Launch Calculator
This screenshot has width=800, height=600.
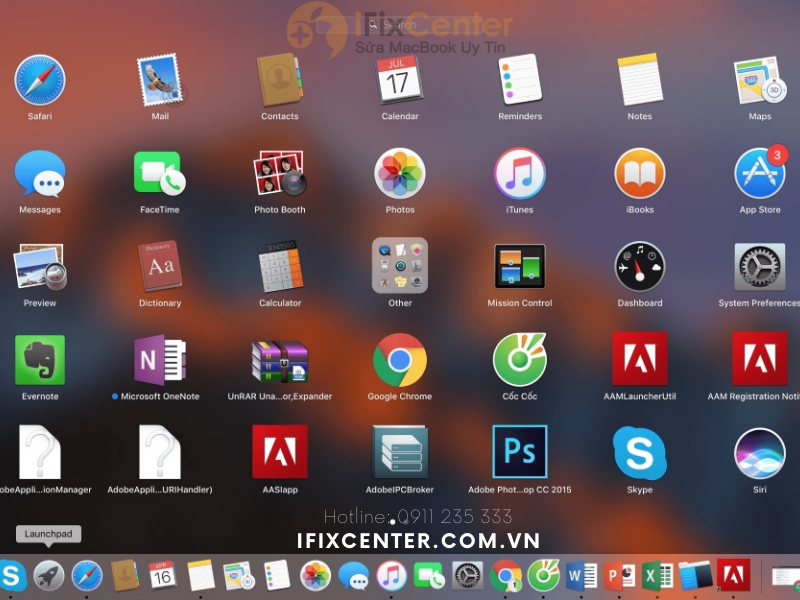pyautogui.click(x=280, y=267)
